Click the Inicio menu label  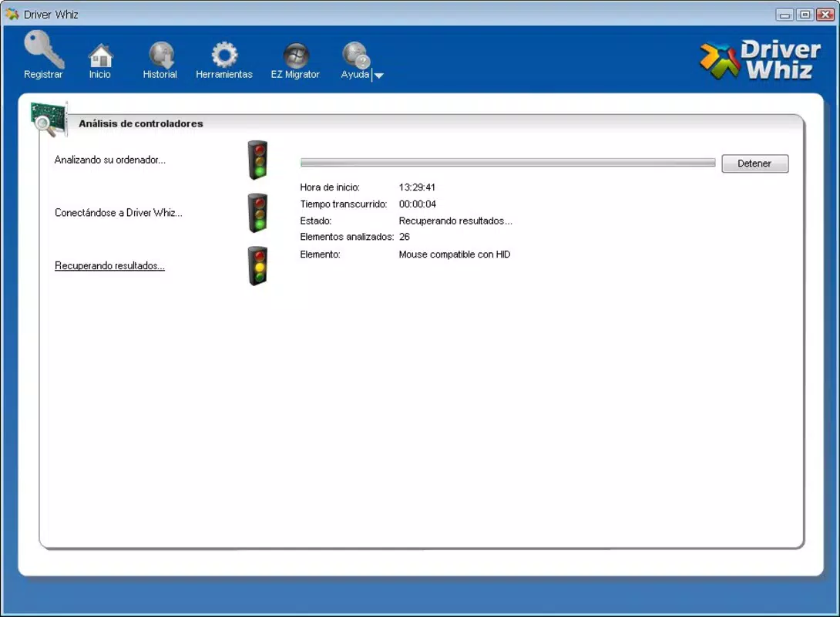click(x=99, y=75)
